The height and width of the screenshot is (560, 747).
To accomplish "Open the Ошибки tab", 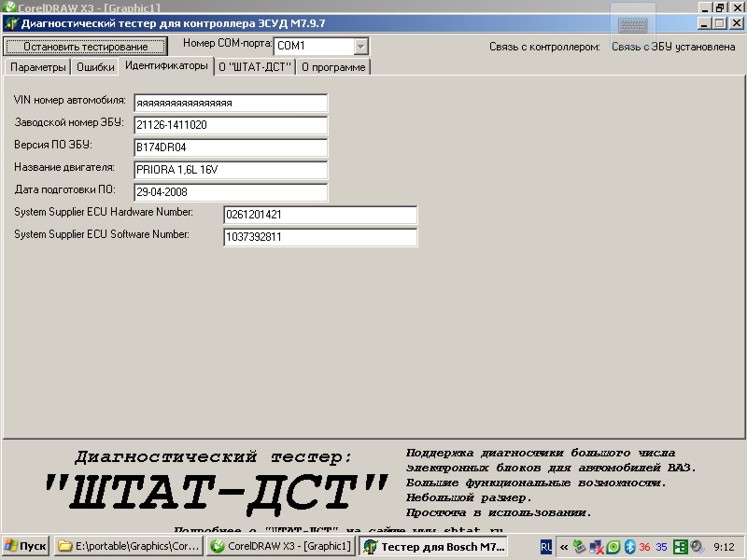I will 95,67.
